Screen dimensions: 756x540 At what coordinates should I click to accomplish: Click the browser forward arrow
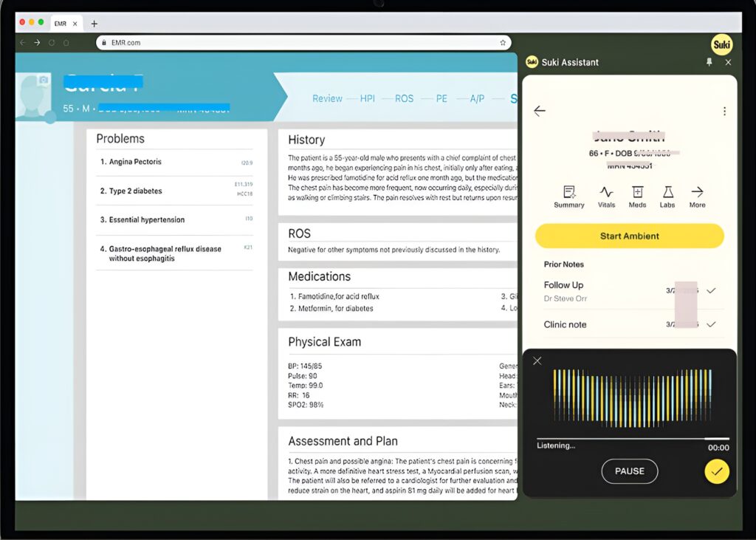tap(37, 42)
